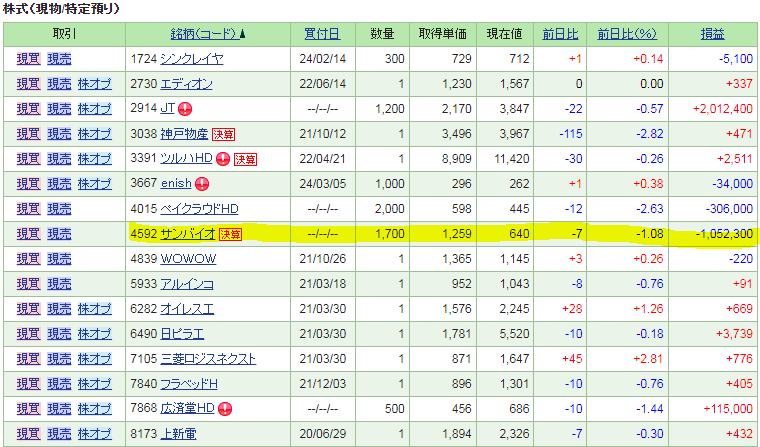
Task: Click the 取得単価 column header
Action: coord(443,34)
